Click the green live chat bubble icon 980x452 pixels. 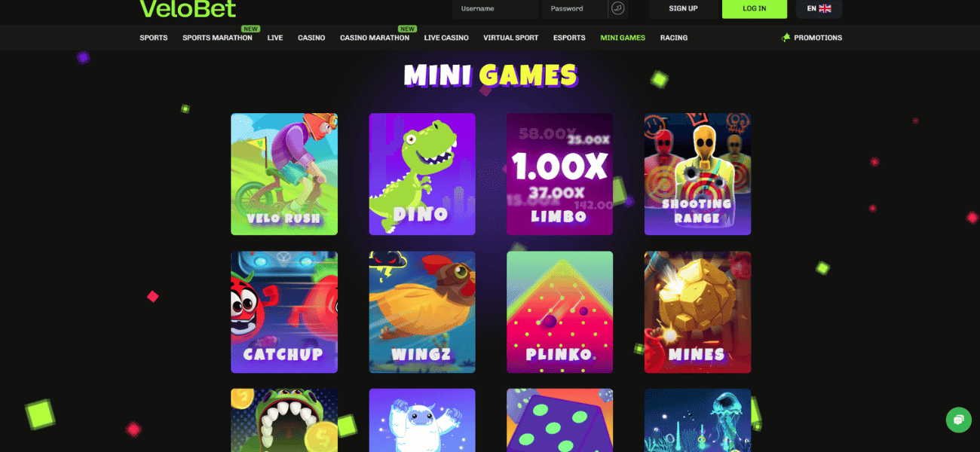click(x=958, y=420)
